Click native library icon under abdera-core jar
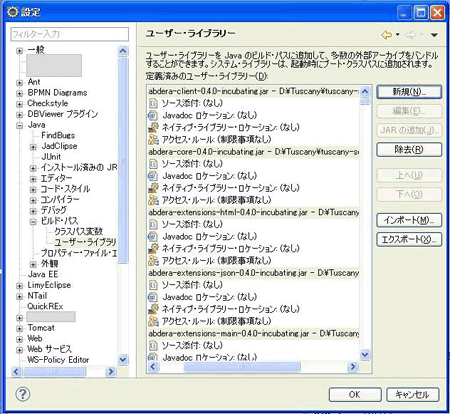Screen dimensions: 450x414 [x=153, y=188]
